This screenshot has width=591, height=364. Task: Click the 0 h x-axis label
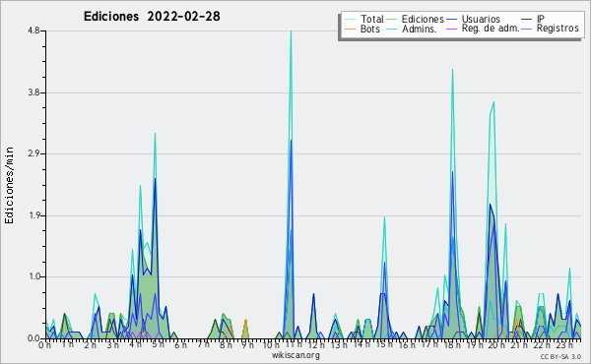(x=45, y=344)
